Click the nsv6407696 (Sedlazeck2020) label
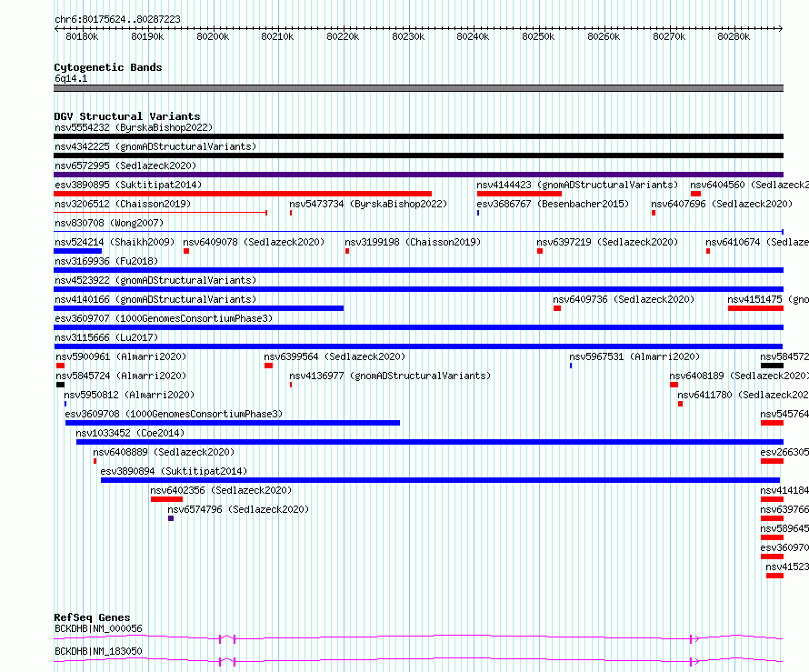 (722, 204)
